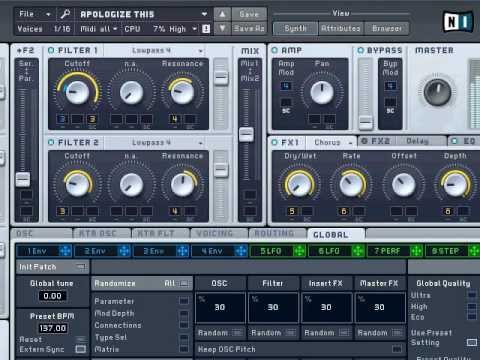The height and width of the screenshot is (360, 480).
Task: Switch to the GLOBAL tab
Action: [x=335, y=235]
